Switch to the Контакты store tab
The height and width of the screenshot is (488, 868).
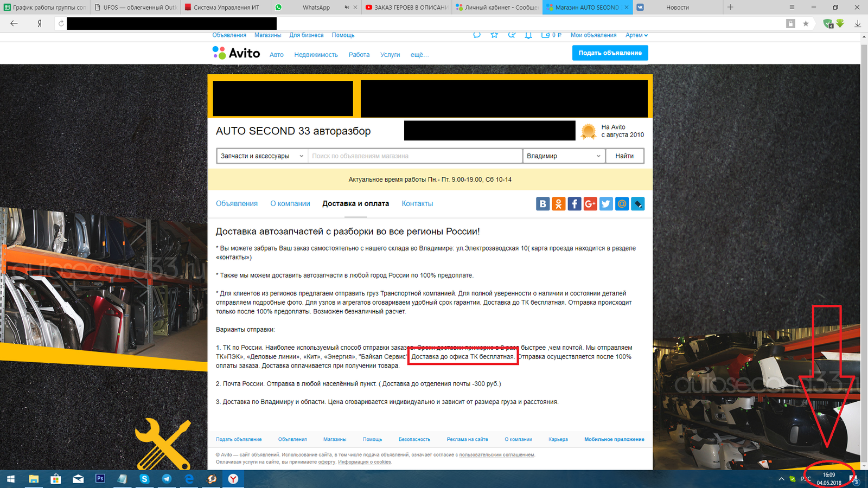pos(417,204)
